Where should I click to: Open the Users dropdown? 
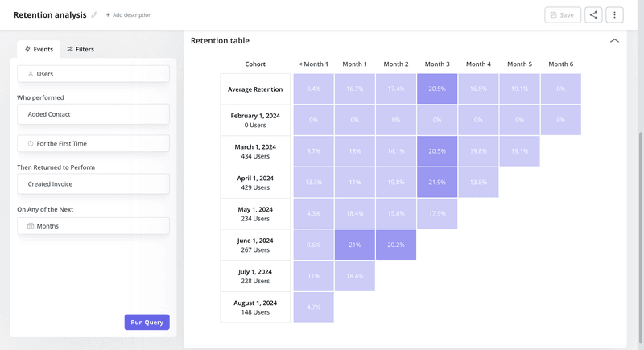pyautogui.click(x=93, y=74)
